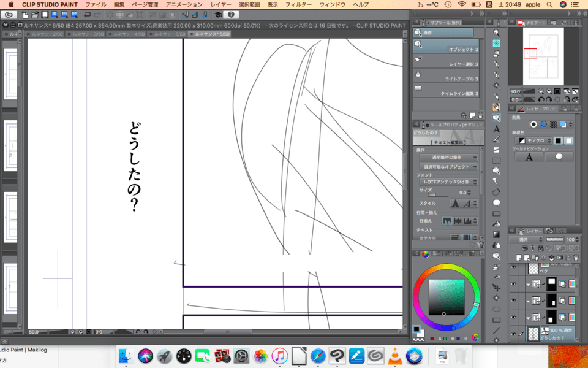Image resolution: width=588 pixels, height=368 pixels.
Task: Select the speech balloon tool
Action: (496, 202)
